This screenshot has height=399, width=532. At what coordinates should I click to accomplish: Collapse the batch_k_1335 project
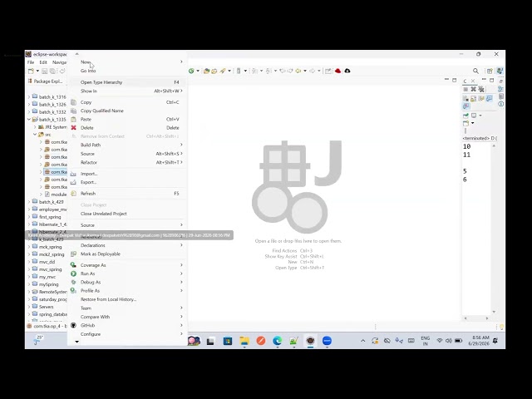pos(29,120)
